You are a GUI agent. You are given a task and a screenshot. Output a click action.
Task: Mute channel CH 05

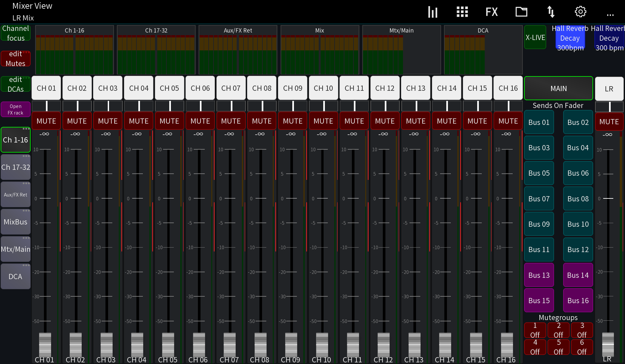point(169,121)
